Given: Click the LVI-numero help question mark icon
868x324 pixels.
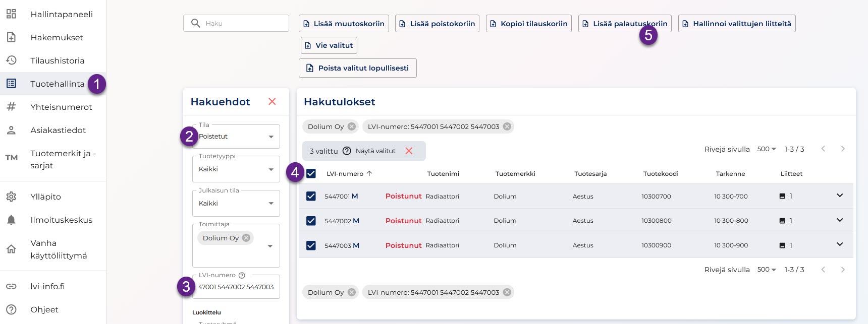Looking at the screenshot, I should (242, 275).
